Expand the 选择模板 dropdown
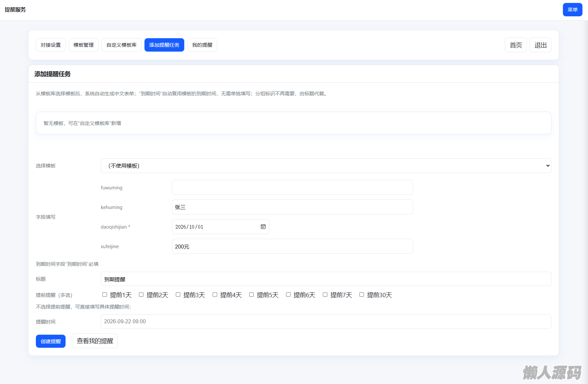The image size is (588, 384). (325, 166)
